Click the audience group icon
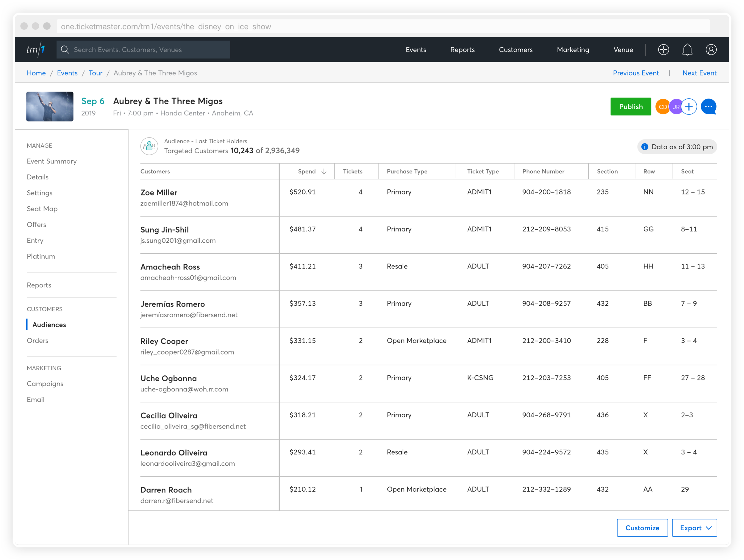The image size is (744, 560). [149, 146]
